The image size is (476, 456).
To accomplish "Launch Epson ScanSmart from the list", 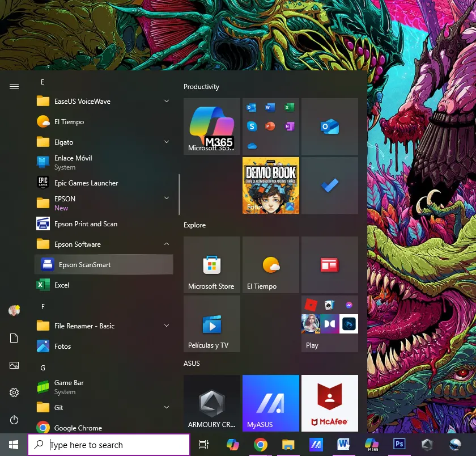I will point(104,265).
